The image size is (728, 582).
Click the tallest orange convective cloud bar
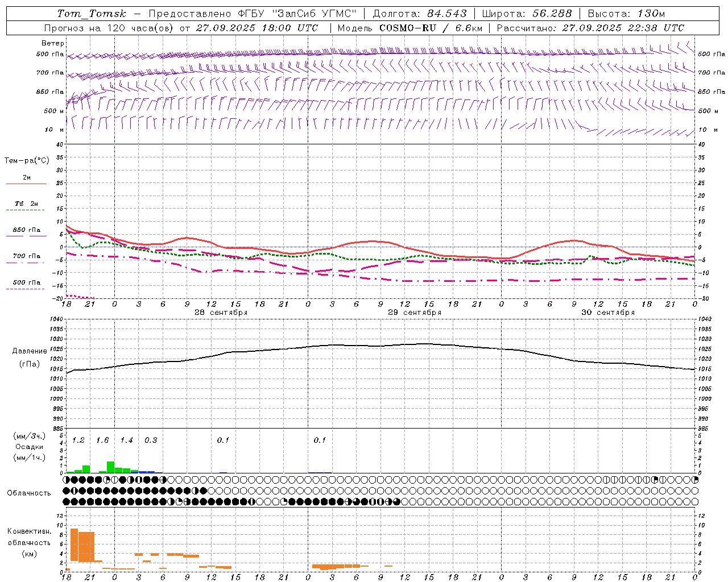74,544
